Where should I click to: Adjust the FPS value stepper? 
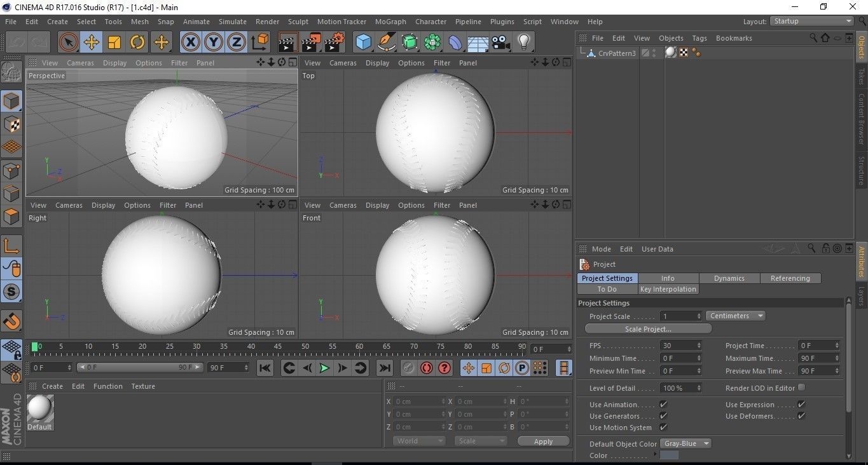pyautogui.click(x=699, y=346)
